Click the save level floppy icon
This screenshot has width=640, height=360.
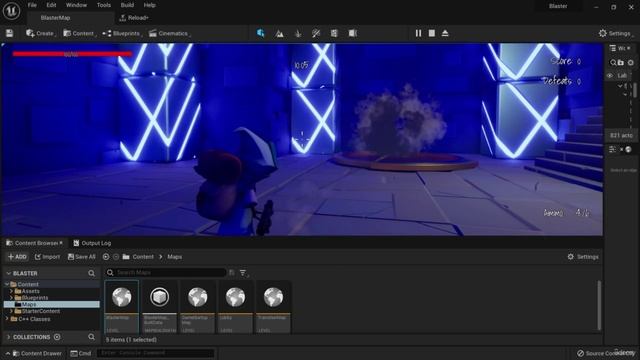coord(9,33)
